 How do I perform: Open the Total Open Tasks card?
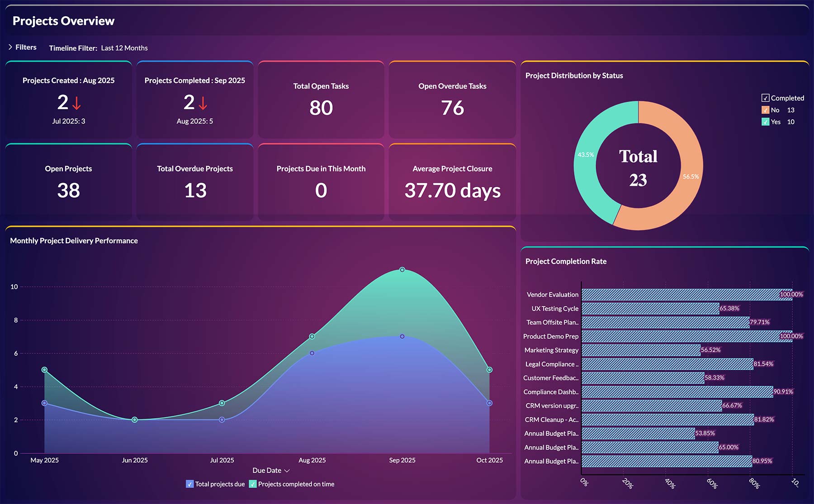point(321,100)
